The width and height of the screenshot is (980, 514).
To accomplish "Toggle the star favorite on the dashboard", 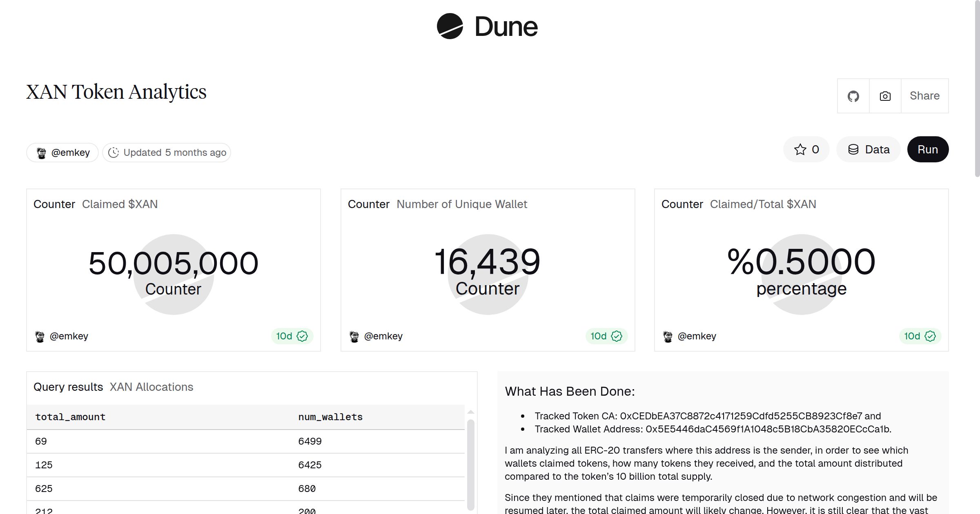I will coord(800,149).
